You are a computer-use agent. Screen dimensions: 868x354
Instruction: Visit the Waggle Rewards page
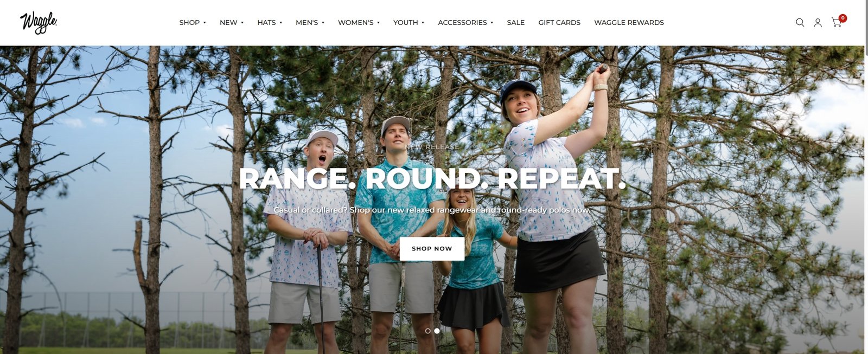point(629,23)
